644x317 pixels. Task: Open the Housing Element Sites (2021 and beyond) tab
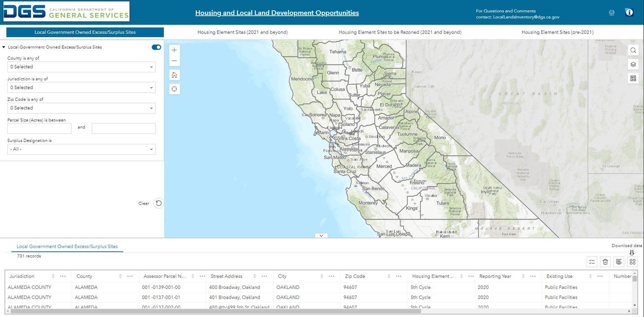243,32
